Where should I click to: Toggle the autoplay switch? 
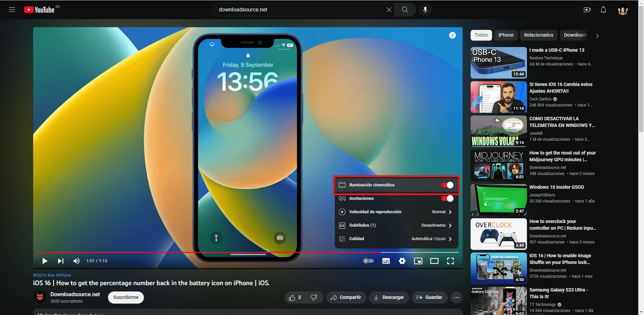[x=369, y=261]
